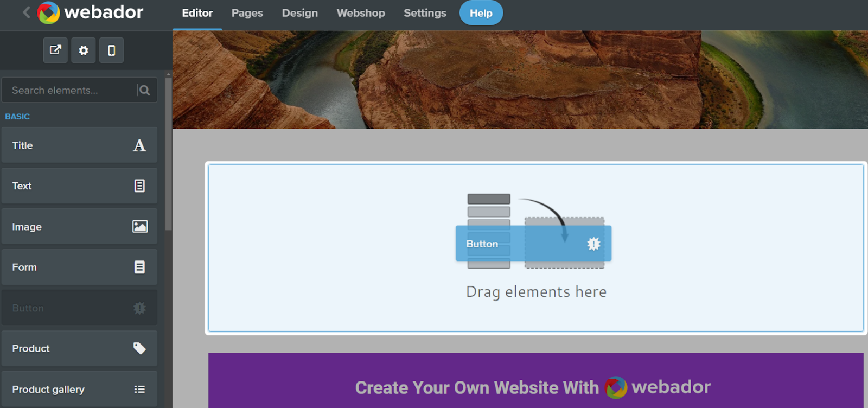868x408 pixels.
Task: Click the greyed-out Button tile in sidebar
Action: pyautogui.click(x=79, y=308)
